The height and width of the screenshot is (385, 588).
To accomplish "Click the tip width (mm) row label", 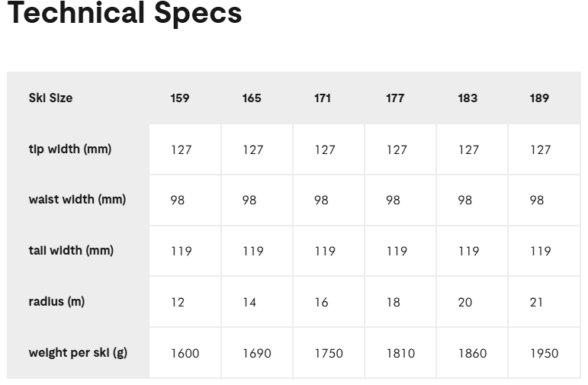I will click(x=70, y=149).
